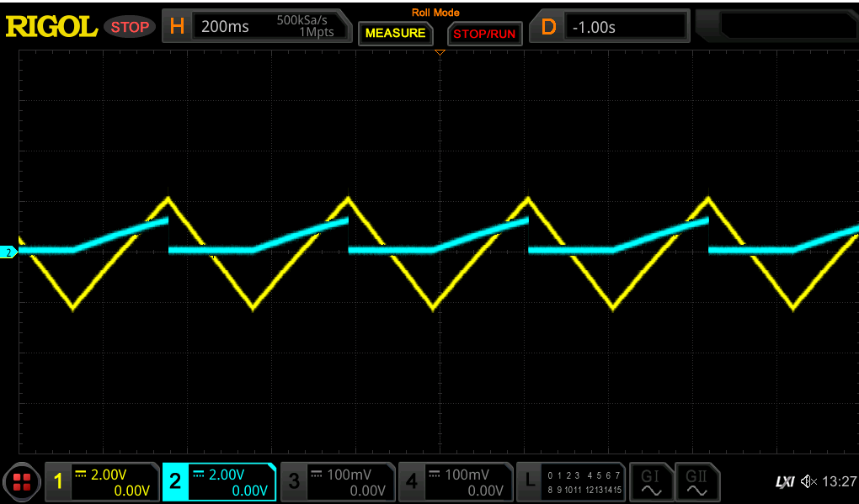Click the 13:27 clock display

pyautogui.click(x=839, y=481)
